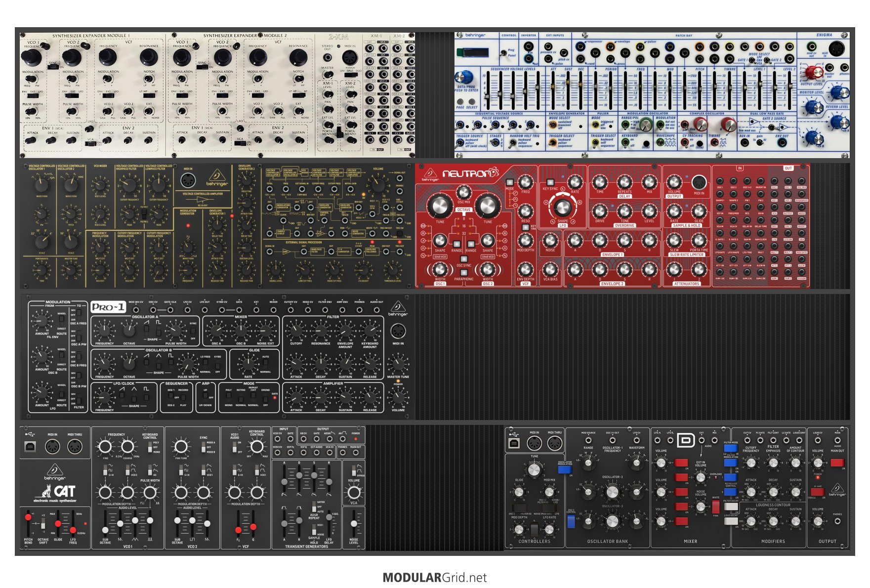This screenshot has width=870, height=588.
Task: Click the Model D FILTER EMPHASIS knob
Action: click(773, 463)
